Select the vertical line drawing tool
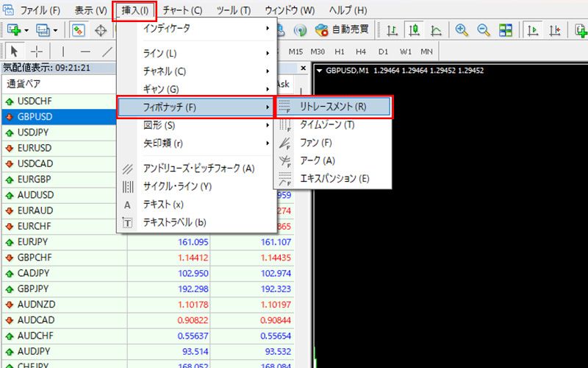Screen dimensions: 588x368 pos(63,52)
